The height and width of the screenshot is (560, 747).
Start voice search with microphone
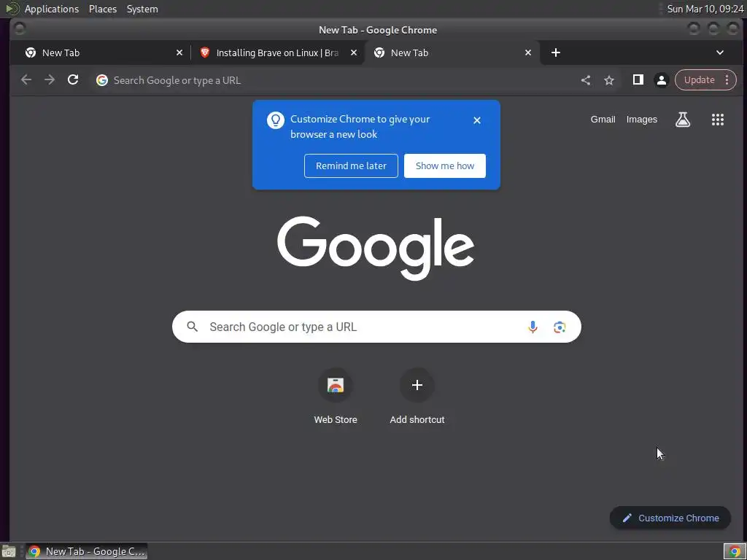tap(533, 327)
